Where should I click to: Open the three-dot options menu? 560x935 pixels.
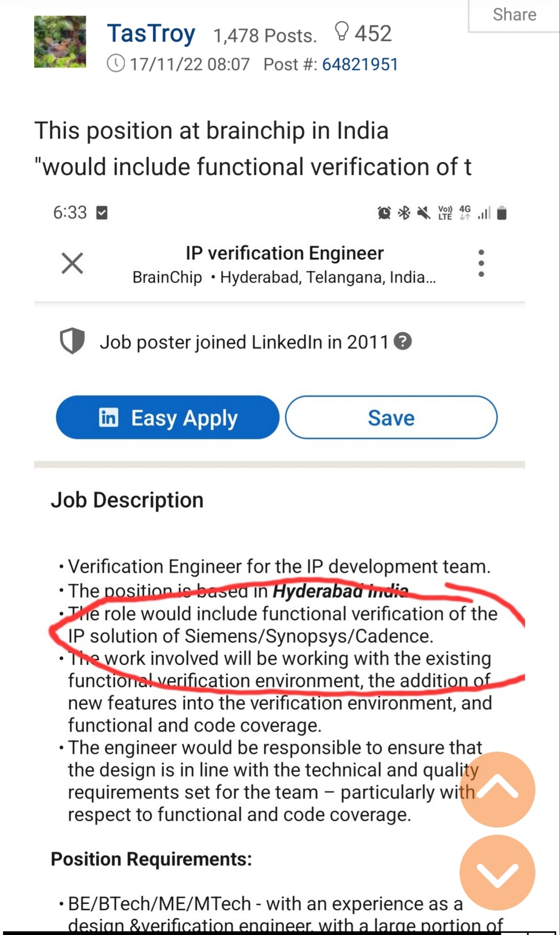[481, 263]
